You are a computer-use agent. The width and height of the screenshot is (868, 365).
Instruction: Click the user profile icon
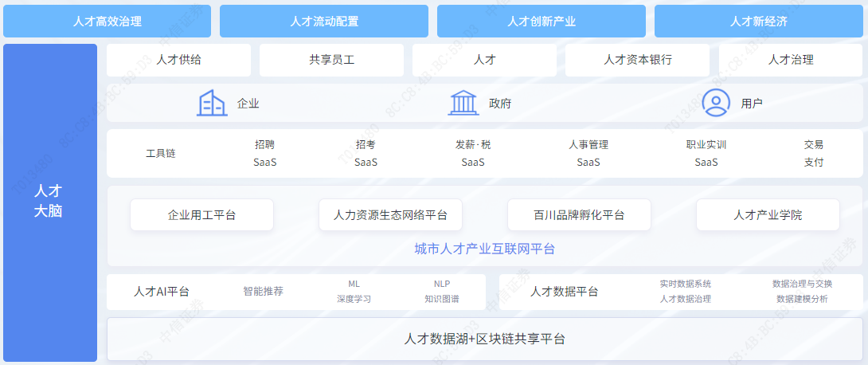tap(716, 103)
